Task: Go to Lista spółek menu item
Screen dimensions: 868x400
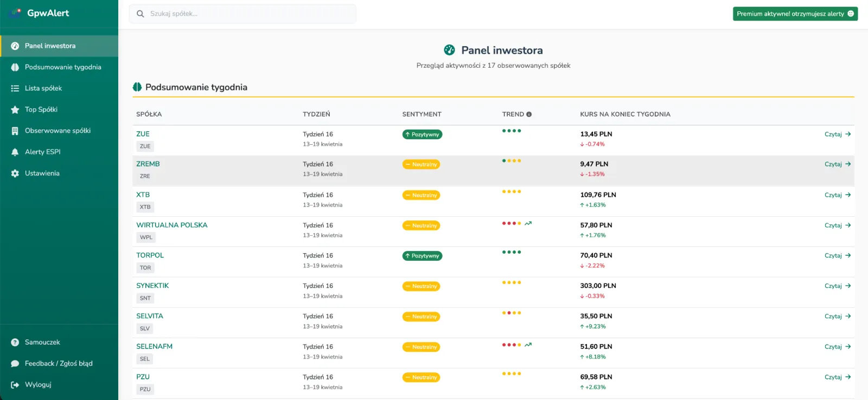Action: pos(43,88)
